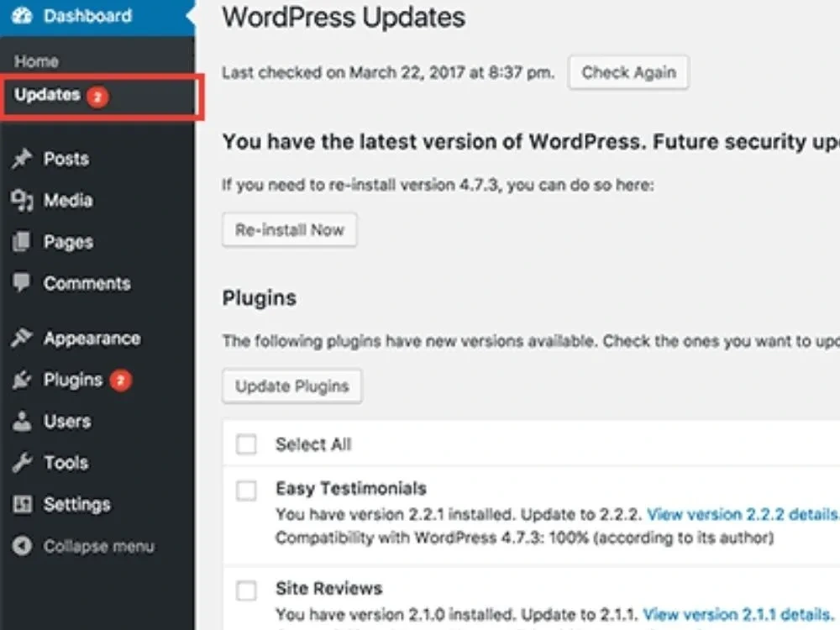
Task: Tick the Easy Testimonials plugin checkbox
Action: click(x=246, y=491)
